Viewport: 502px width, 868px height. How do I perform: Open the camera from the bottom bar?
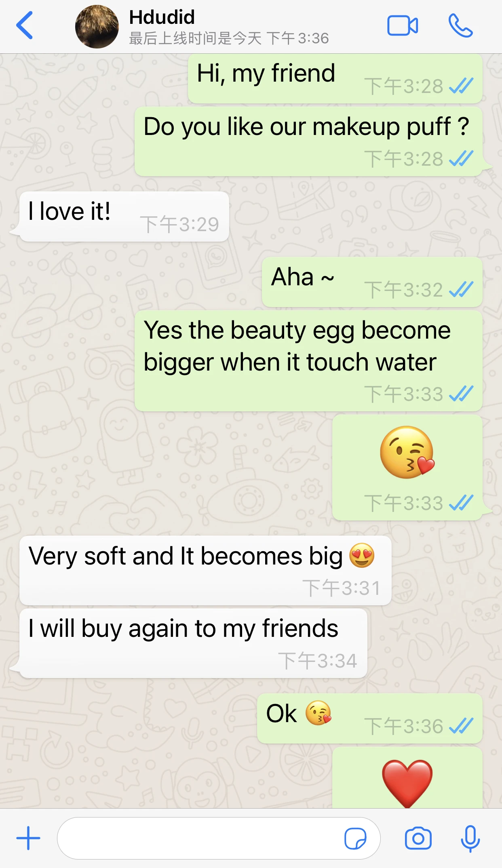tap(418, 839)
